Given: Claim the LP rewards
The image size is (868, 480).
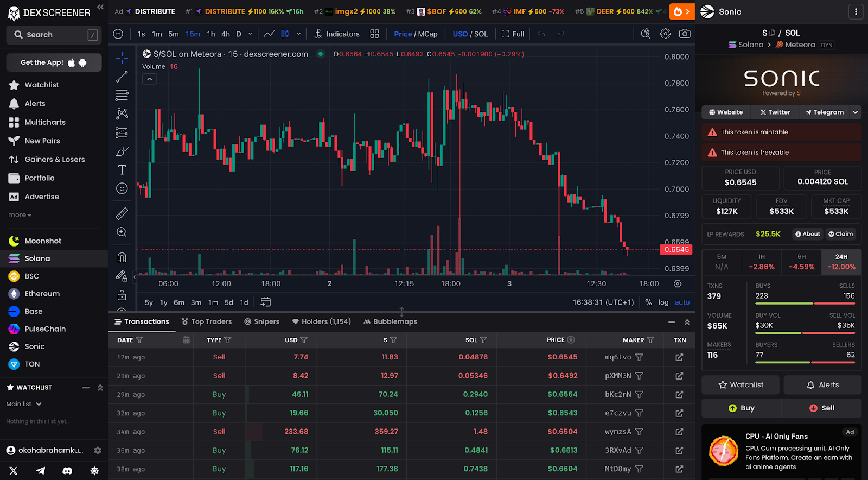Looking at the screenshot, I should pyautogui.click(x=840, y=234).
